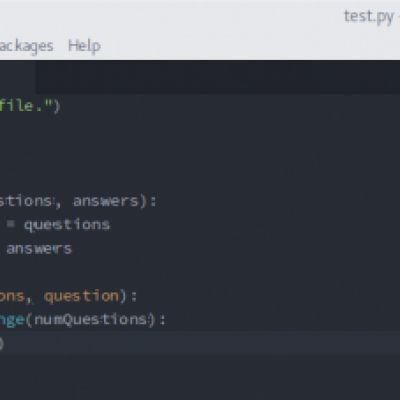Click the test.py window title text
Viewport: 400px width, 400px height.
coord(369,17)
